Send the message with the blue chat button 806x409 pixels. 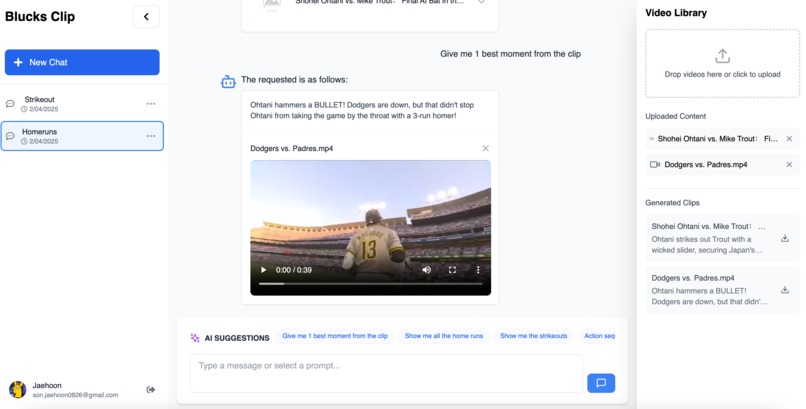[601, 383]
